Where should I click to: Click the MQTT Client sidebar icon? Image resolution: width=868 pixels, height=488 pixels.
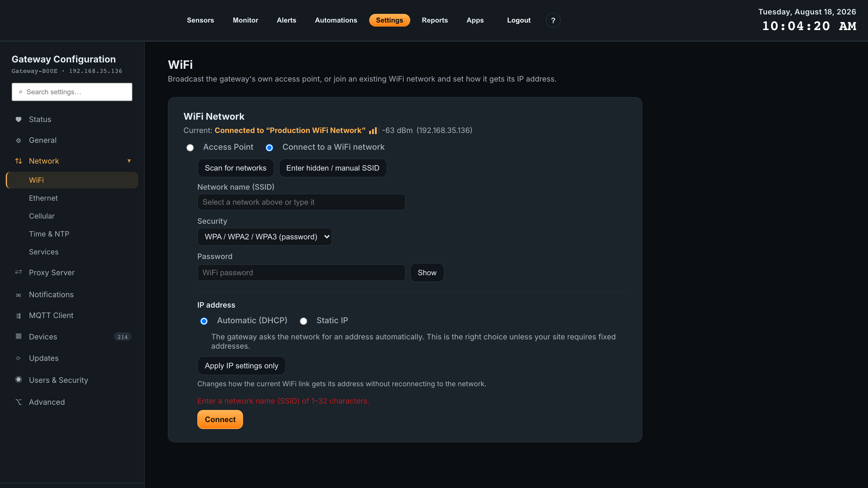[x=19, y=316]
